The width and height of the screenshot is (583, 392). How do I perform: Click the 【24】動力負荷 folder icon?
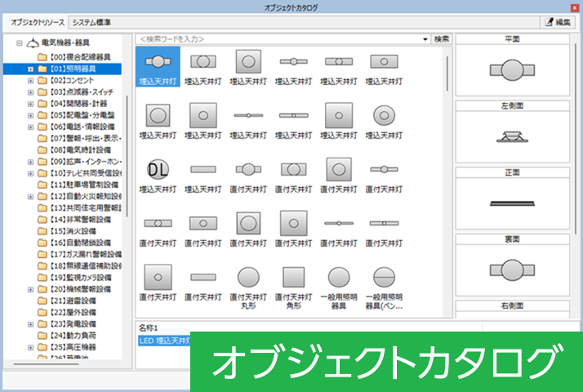click(42, 335)
